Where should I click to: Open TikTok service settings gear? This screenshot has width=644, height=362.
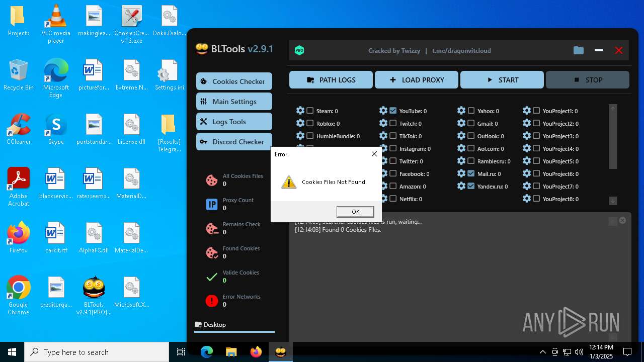click(383, 136)
